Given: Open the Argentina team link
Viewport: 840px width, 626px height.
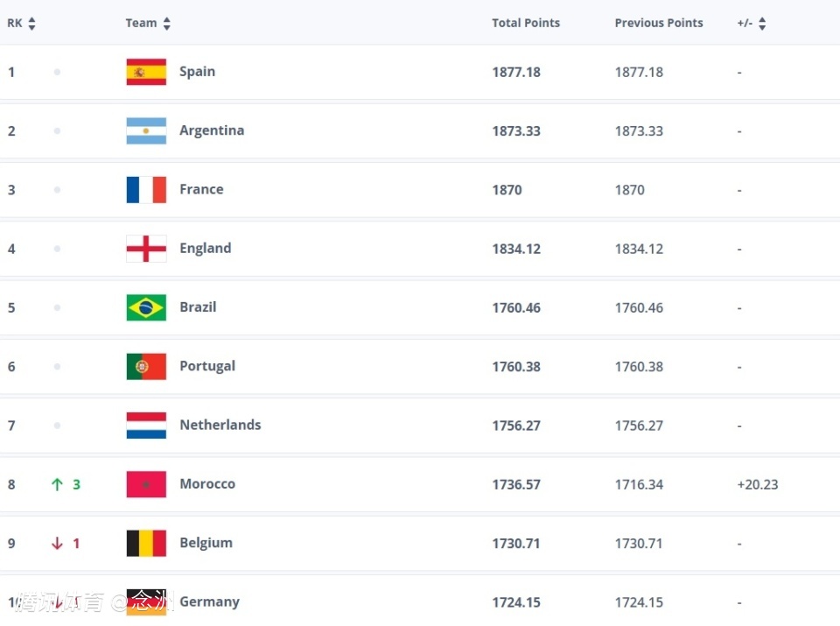Looking at the screenshot, I should [x=212, y=130].
